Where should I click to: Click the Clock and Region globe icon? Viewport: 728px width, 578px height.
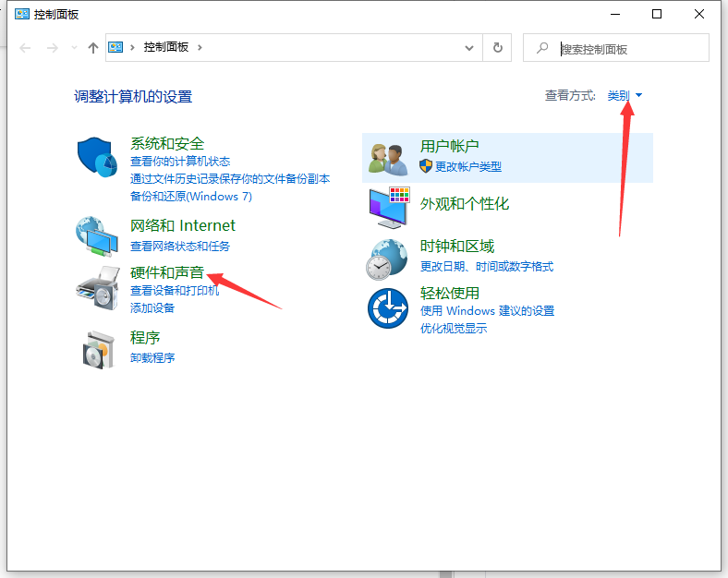388,258
